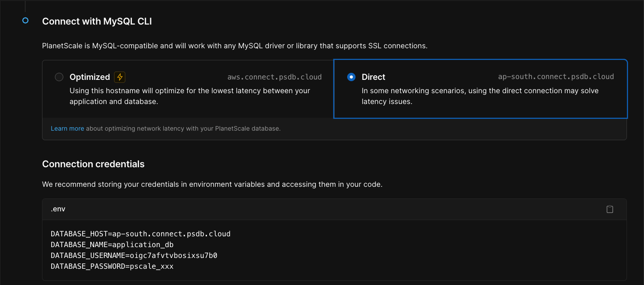This screenshot has width=644, height=285.
Task: Click the Optimized option title
Action: (x=90, y=77)
